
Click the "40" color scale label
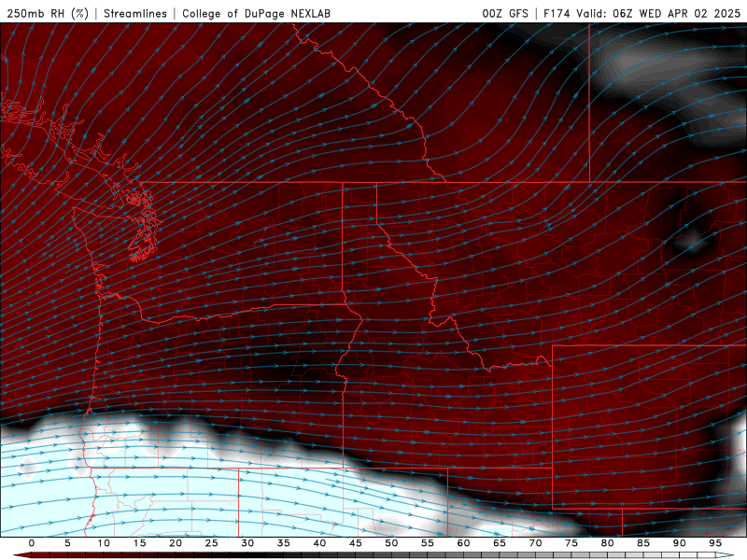click(319, 543)
